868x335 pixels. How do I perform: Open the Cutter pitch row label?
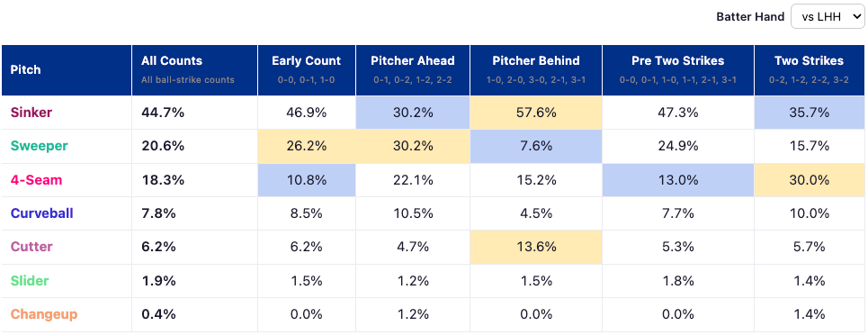coord(31,247)
